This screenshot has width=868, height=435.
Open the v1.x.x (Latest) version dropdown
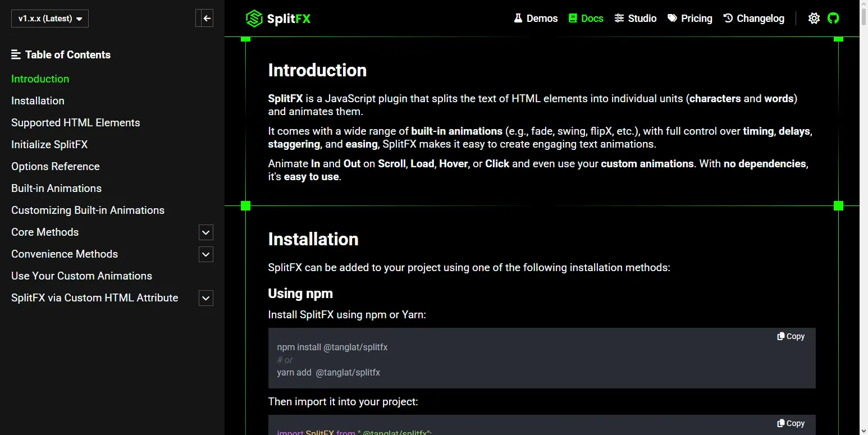coord(50,19)
